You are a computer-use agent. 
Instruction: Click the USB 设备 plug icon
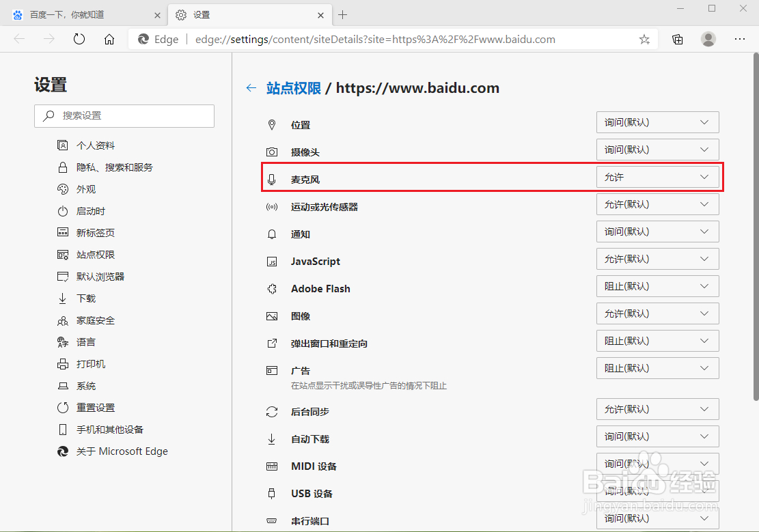[x=272, y=494]
